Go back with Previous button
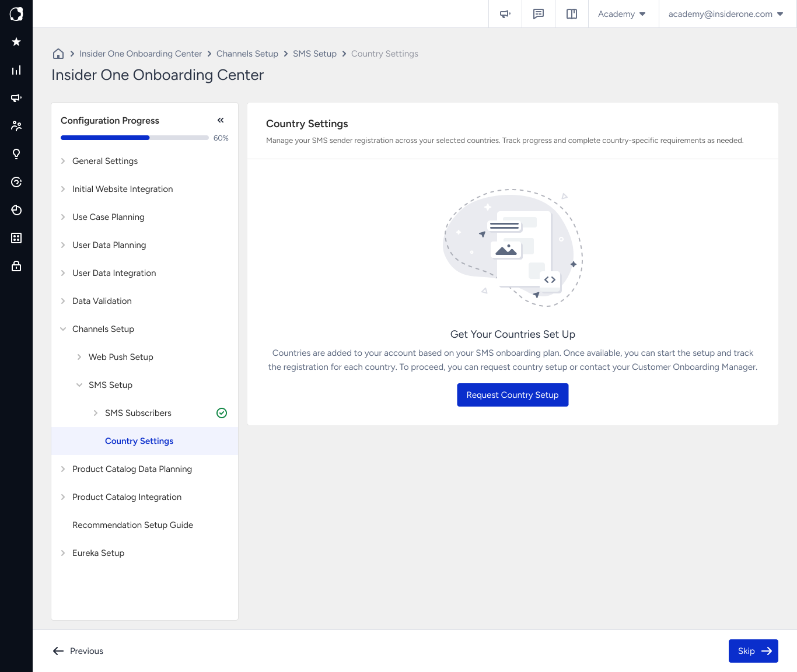The height and width of the screenshot is (672, 797). (78, 651)
